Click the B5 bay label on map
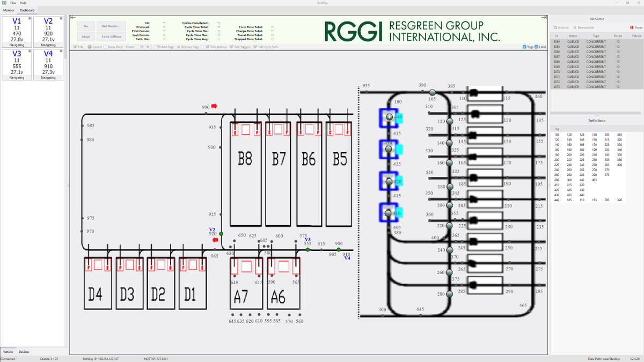This screenshot has height=362, width=644. point(340,159)
